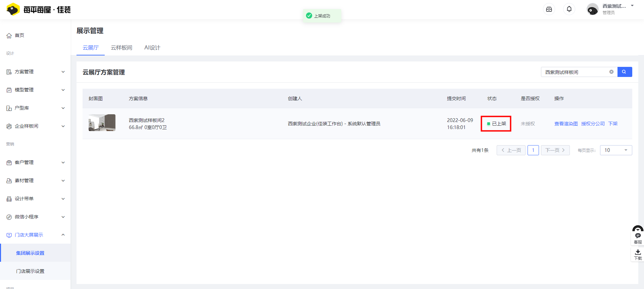Open the cover thumbnail of 西紫测试样板间2
Screen dimensions: 644x289
point(102,123)
